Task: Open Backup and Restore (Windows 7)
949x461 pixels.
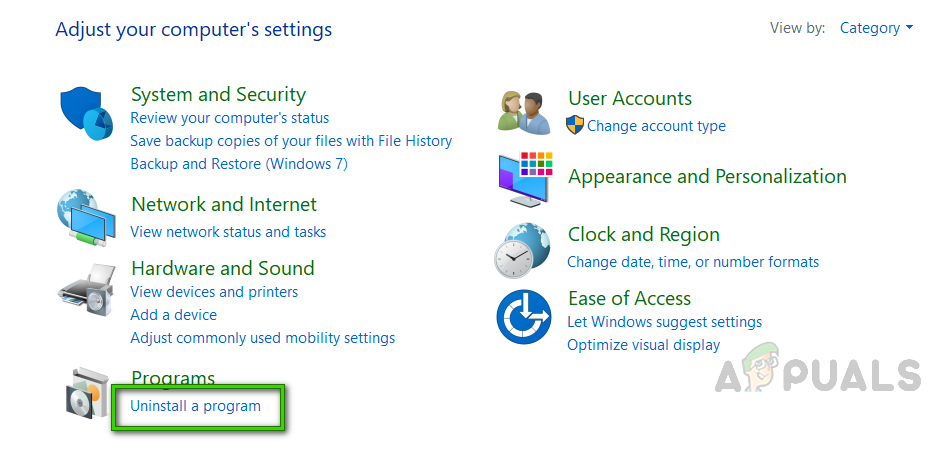Action: point(239,164)
